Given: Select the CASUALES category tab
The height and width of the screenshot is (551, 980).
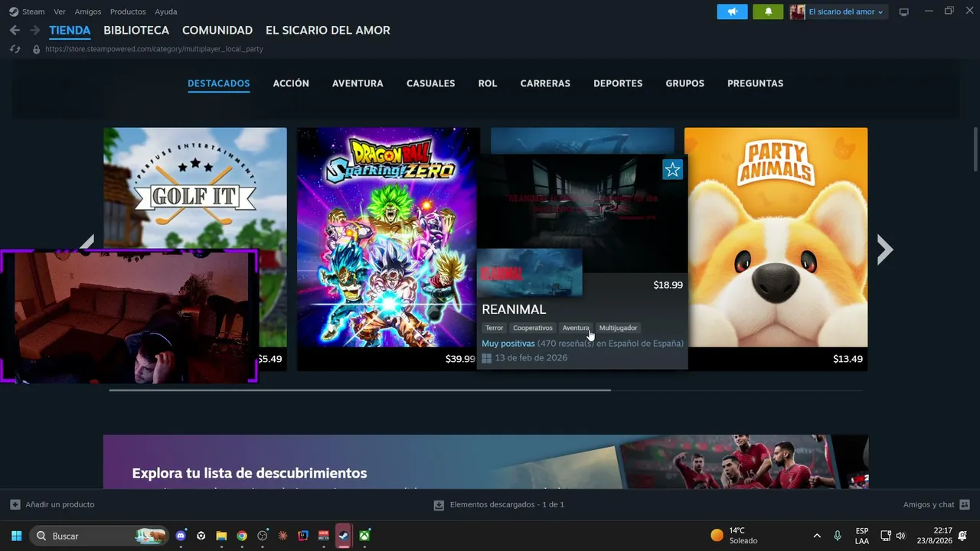Looking at the screenshot, I should coord(430,83).
